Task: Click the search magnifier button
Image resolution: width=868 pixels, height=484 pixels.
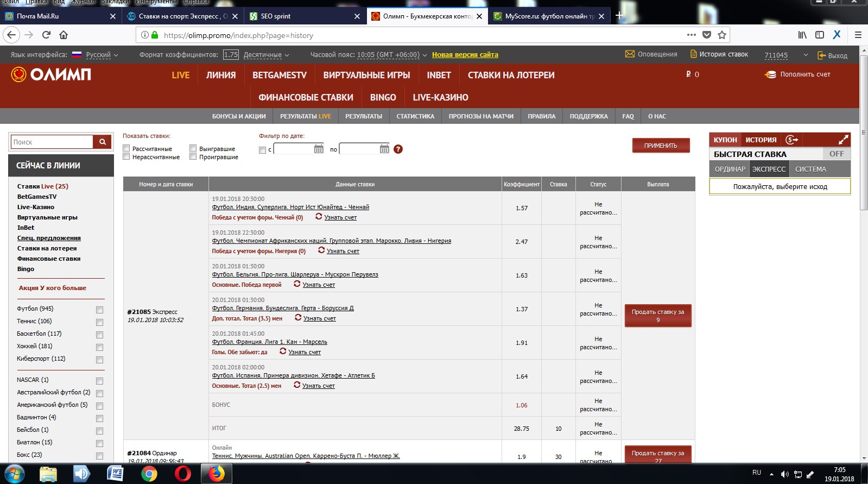Action: click(103, 142)
